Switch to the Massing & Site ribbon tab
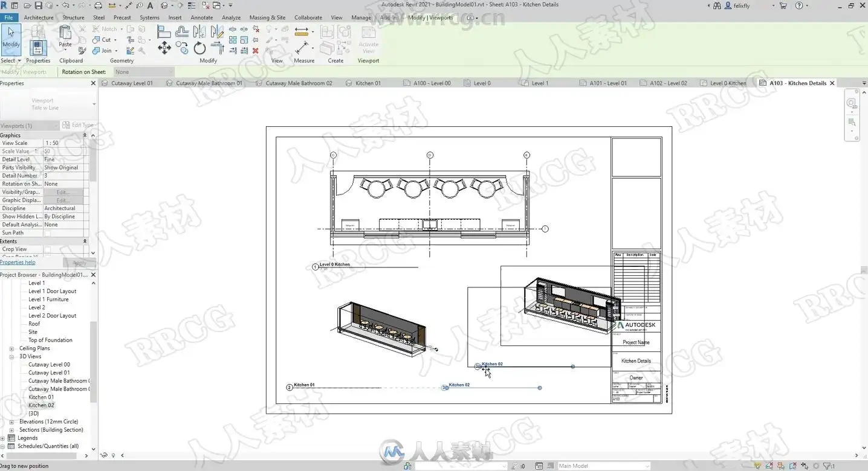This screenshot has width=868, height=471. coord(267,18)
